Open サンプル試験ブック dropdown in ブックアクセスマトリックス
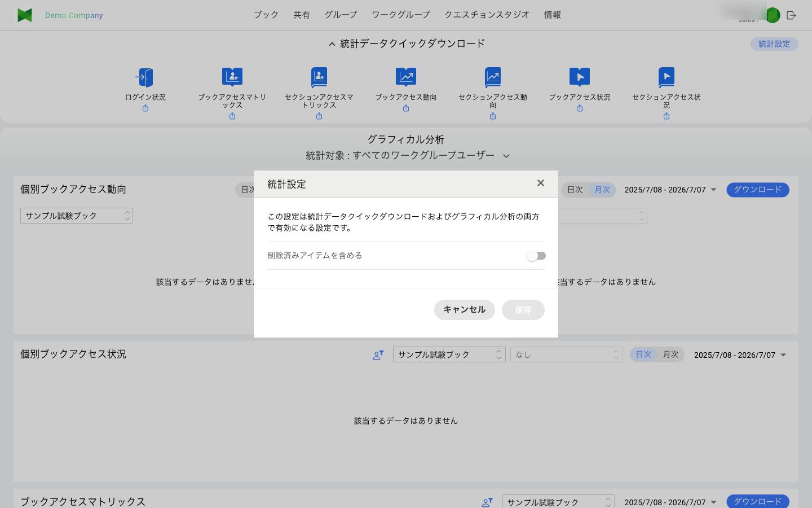 (558, 502)
